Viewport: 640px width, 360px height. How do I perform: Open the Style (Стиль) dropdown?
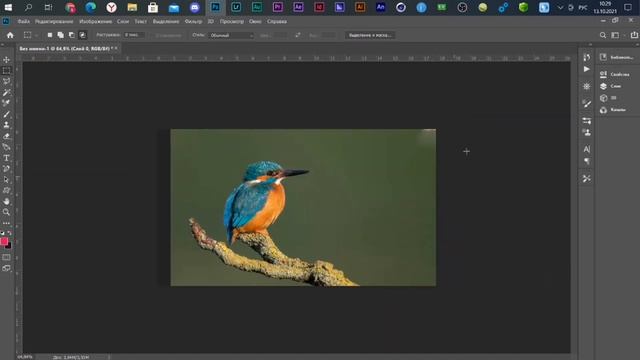pyautogui.click(x=231, y=36)
